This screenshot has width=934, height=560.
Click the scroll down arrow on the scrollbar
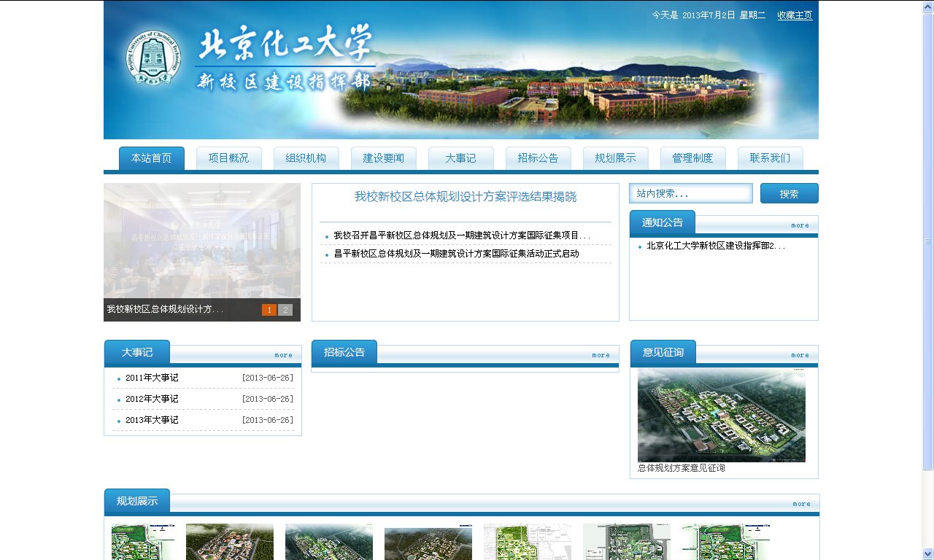[x=927, y=553]
